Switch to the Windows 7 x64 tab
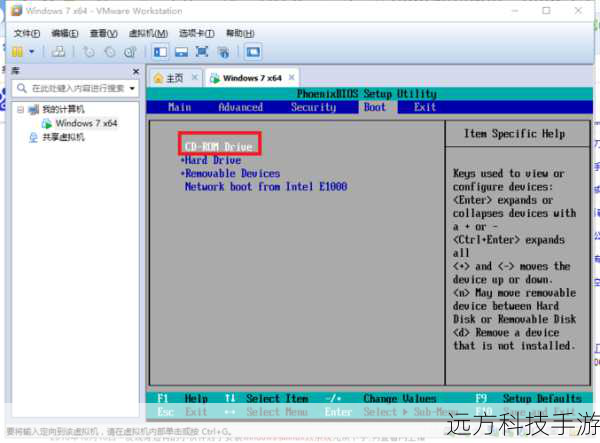600x443 pixels. (x=252, y=78)
